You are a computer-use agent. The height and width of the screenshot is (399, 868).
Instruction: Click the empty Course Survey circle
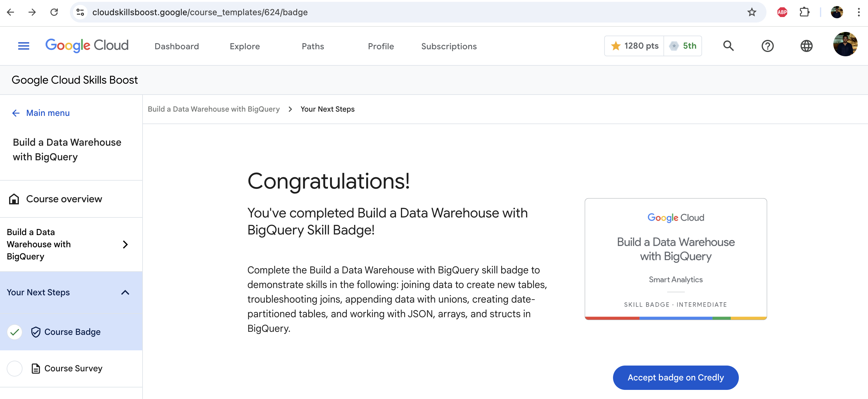tap(15, 369)
